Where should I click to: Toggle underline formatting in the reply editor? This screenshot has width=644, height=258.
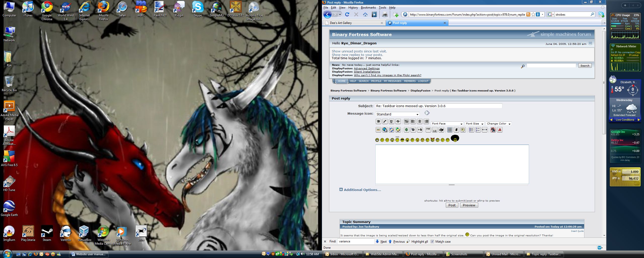[x=391, y=121]
